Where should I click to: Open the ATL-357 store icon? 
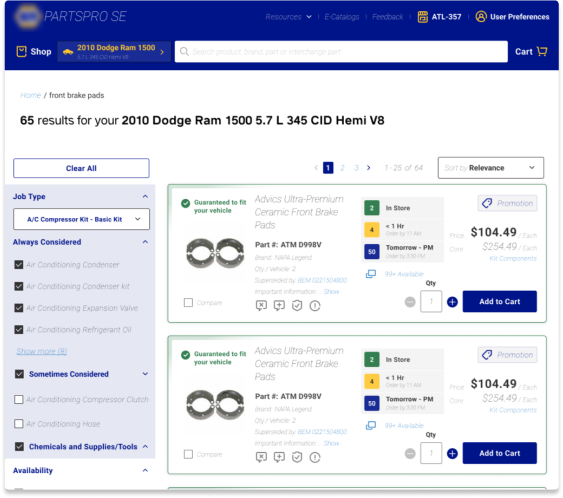[x=423, y=17]
